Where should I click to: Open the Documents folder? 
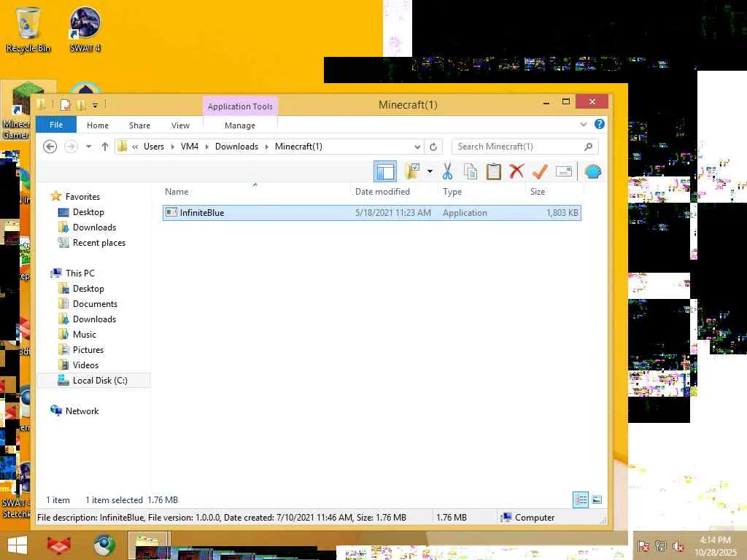(95, 304)
